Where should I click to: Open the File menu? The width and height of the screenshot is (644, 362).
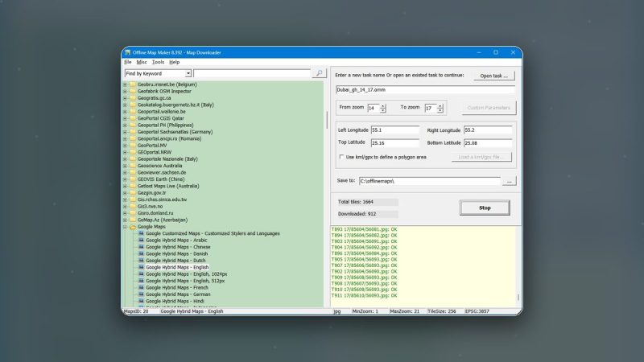point(128,62)
